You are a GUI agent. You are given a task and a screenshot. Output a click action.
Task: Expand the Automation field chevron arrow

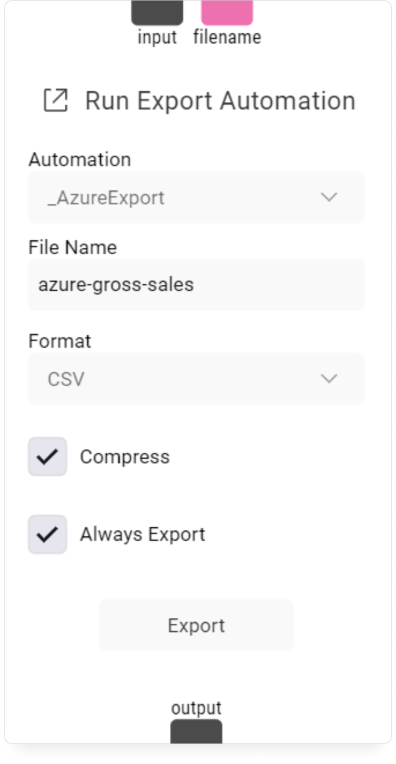pos(329,197)
